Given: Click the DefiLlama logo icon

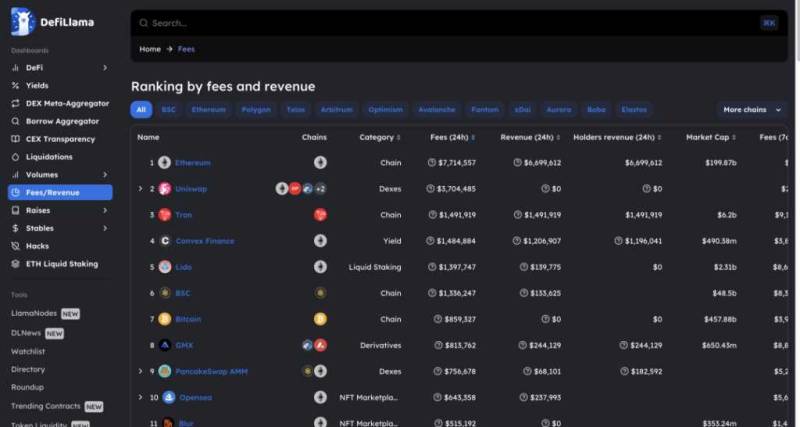Looking at the screenshot, I should (23, 22).
